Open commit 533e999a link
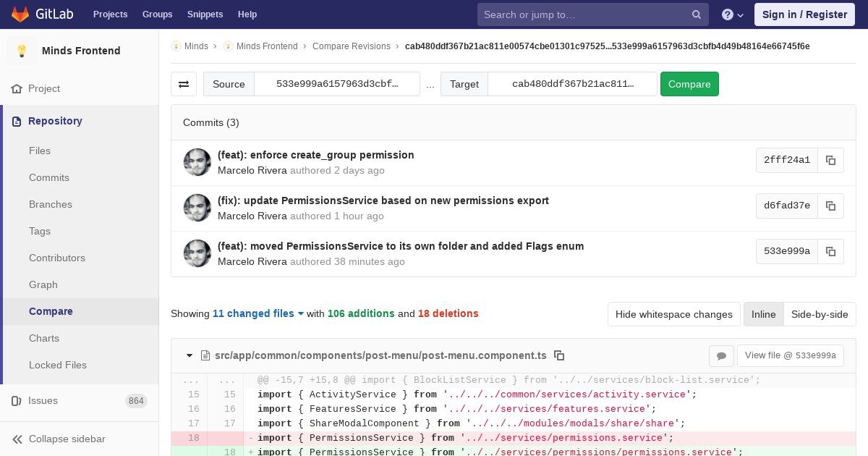Viewport: 868px width, 456px height. point(787,251)
